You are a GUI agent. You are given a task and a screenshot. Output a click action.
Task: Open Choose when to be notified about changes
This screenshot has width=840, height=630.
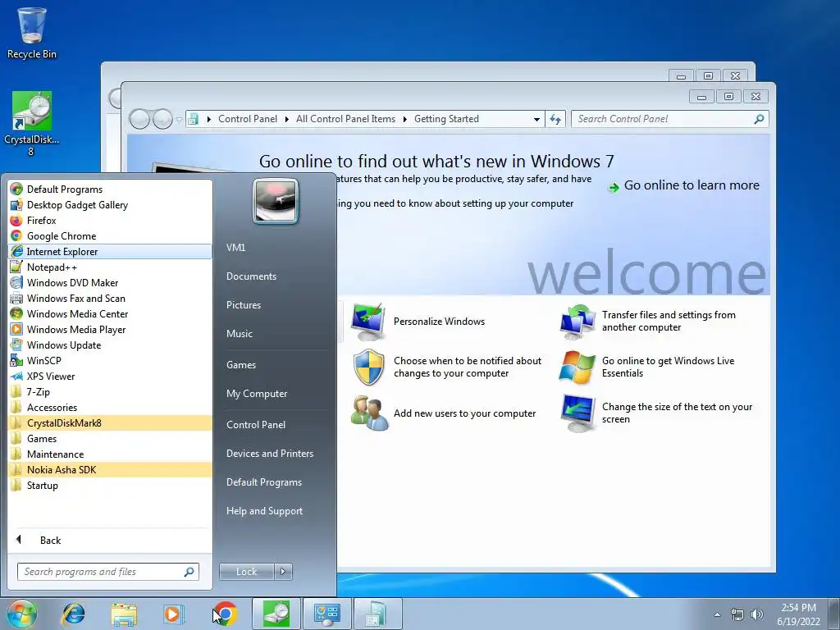(447, 367)
